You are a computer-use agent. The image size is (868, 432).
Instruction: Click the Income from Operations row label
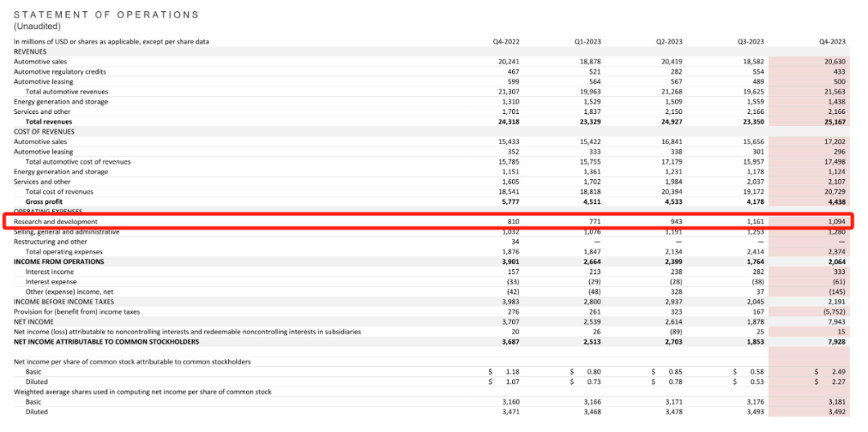[59, 262]
